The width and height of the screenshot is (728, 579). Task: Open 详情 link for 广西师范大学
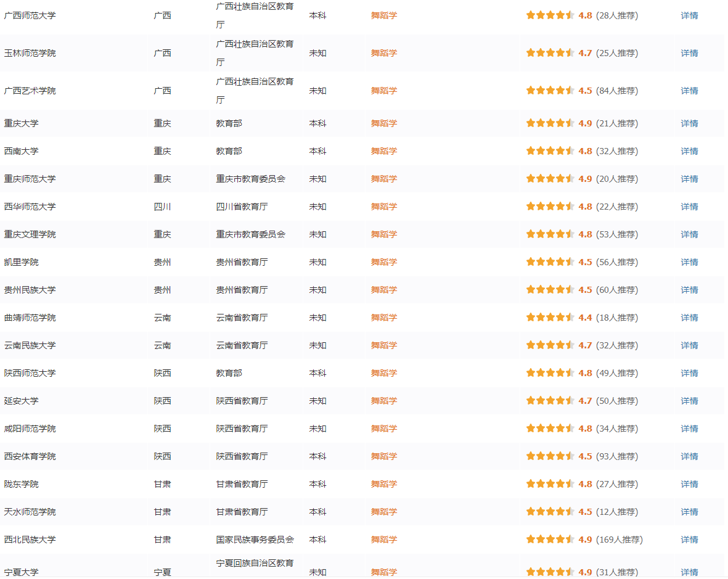click(689, 15)
